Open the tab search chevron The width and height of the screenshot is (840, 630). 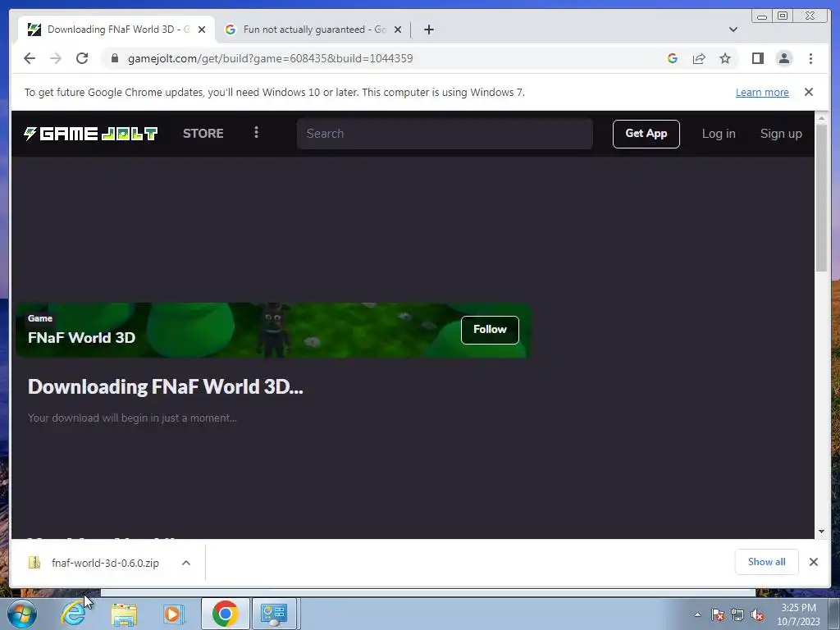tap(733, 30)
